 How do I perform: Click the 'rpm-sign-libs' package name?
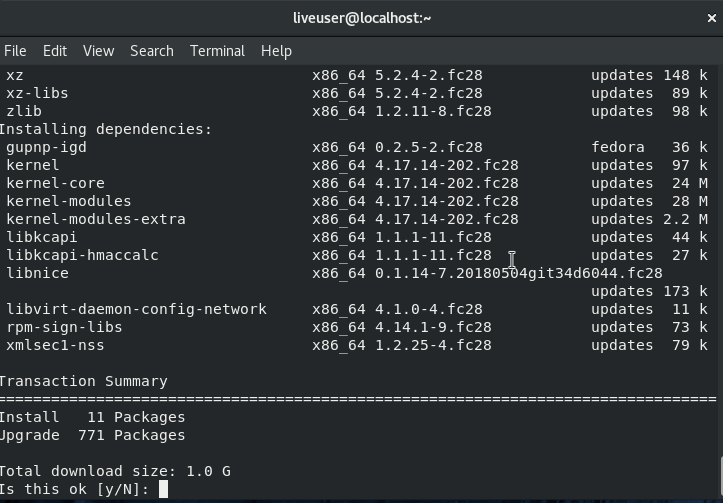click(64, 327)
